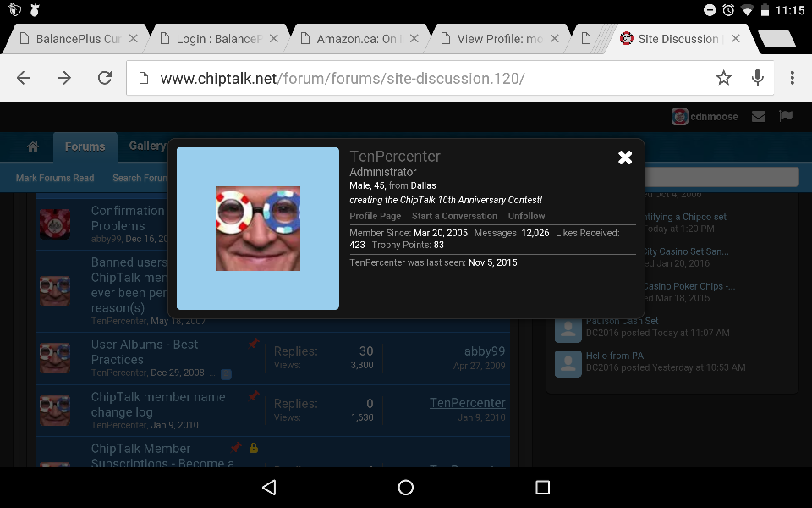Click avatar beside Confirmation Problems thread
Image resolution: width=812 pixels, height=508 pixels.
[x=55, y=224]
